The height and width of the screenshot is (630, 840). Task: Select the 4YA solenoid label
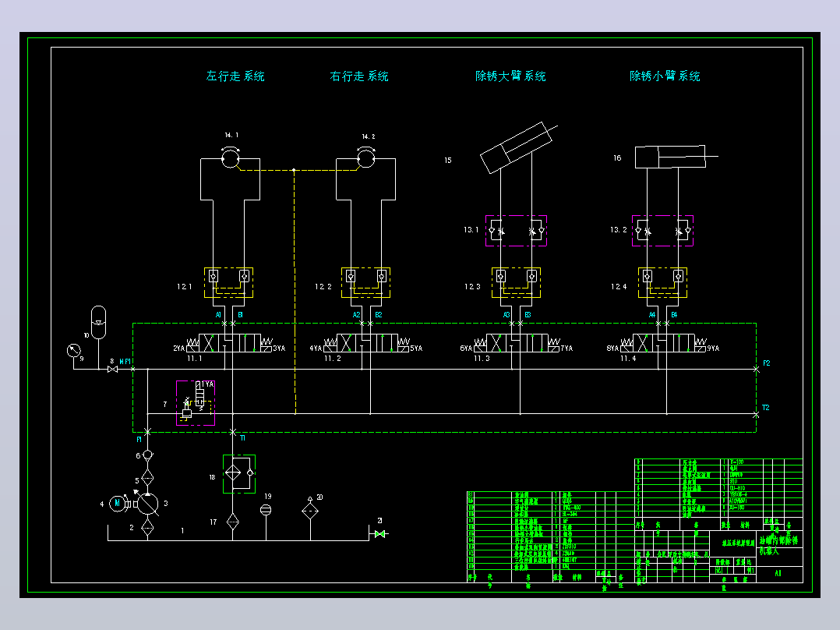316,349
